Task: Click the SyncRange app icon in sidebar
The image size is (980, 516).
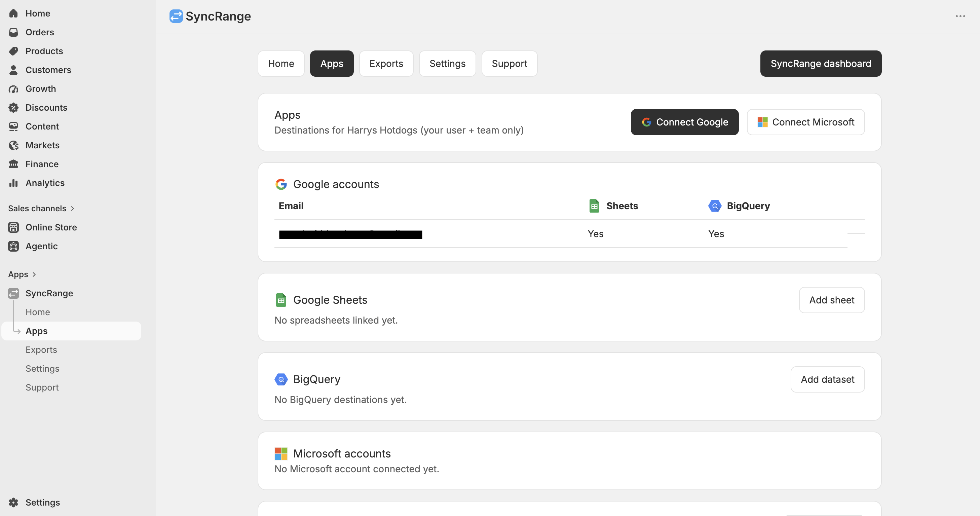Action: click(13, 293)
